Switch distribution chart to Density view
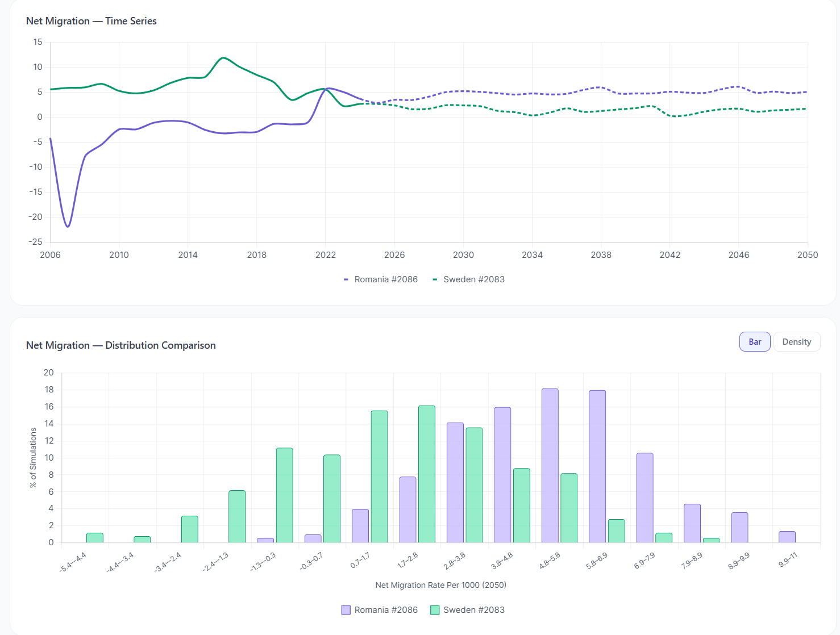Image resolution: width=840 pixels, height=635 pixels. coord(796,342)
